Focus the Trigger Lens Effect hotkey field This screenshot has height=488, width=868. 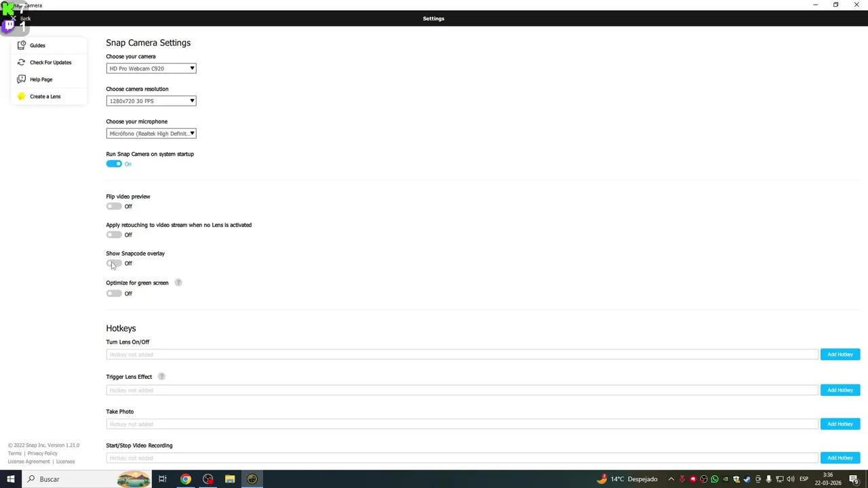462,390
